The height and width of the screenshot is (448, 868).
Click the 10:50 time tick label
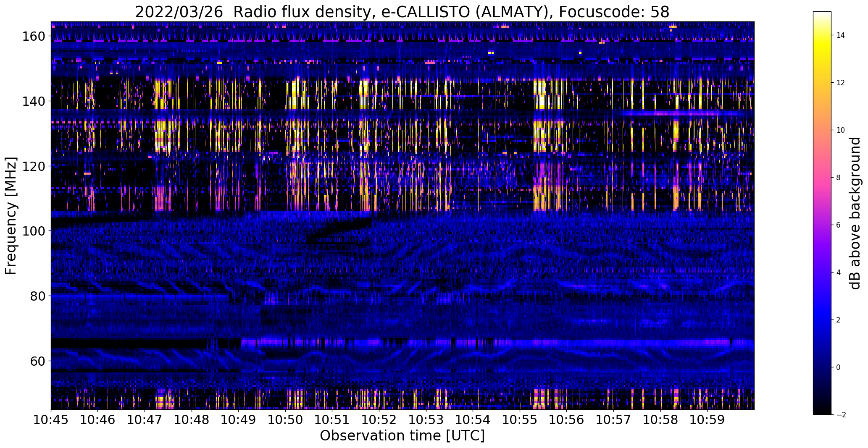[x=286, y=419]
